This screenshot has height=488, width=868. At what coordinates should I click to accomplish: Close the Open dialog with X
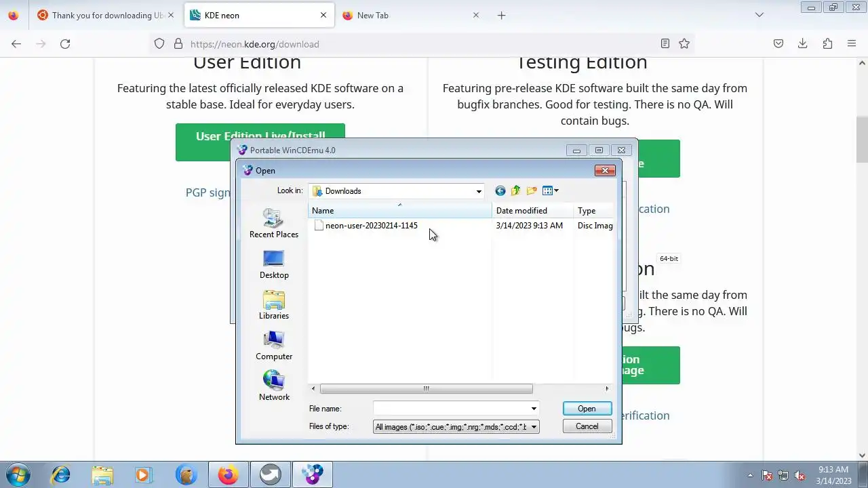(x=605, y=171)
